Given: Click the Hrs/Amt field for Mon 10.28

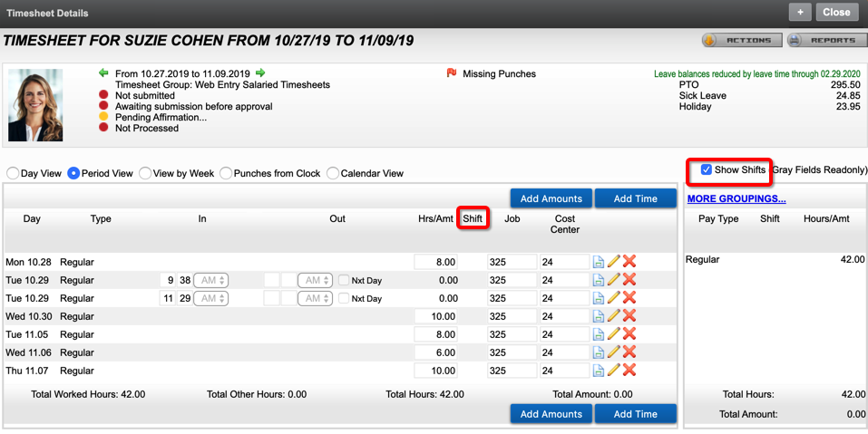Looking at the screenshot, I should [436, 262].
